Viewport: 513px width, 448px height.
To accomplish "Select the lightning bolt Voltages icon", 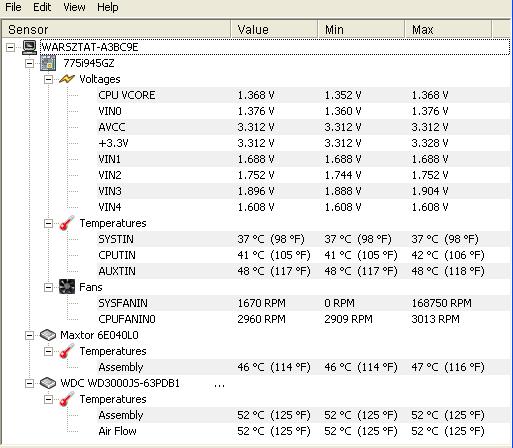I will 67,79.
